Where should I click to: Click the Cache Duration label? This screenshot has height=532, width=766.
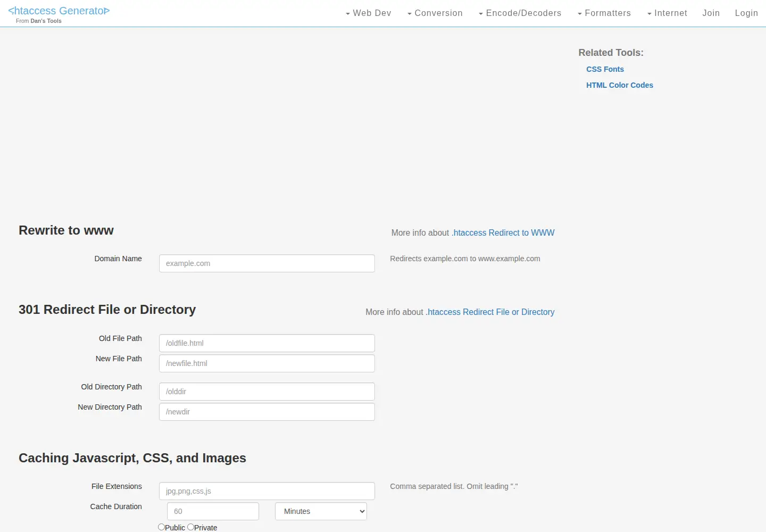(116, 506)
